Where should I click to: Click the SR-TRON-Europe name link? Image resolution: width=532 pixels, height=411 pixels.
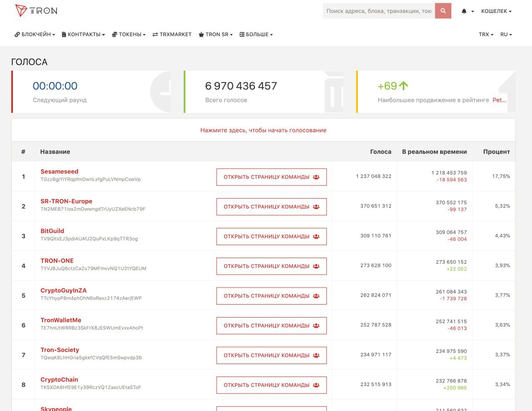coord(66,201)
